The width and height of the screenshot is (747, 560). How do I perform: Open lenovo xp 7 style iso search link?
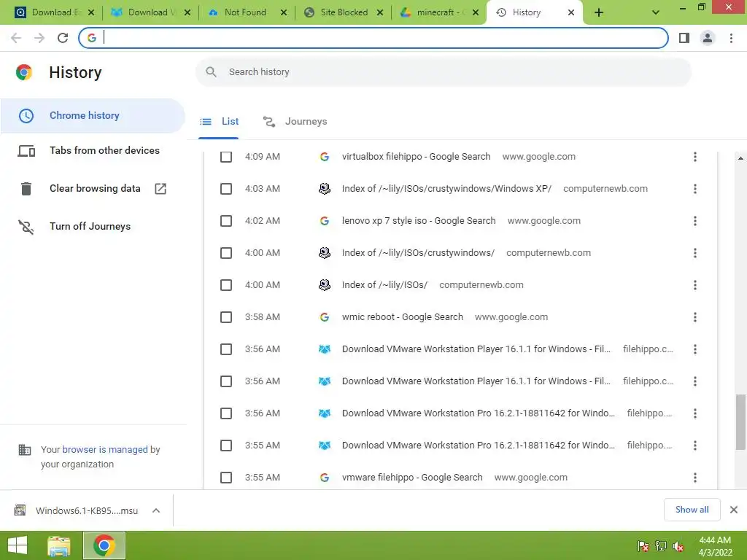[x=419, y=221]
